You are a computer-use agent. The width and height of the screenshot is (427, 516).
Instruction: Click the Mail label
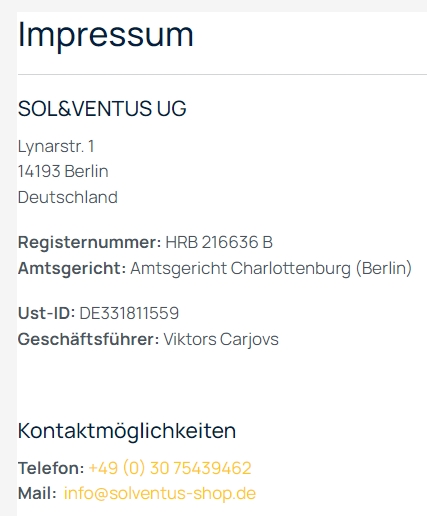point(37,493)
